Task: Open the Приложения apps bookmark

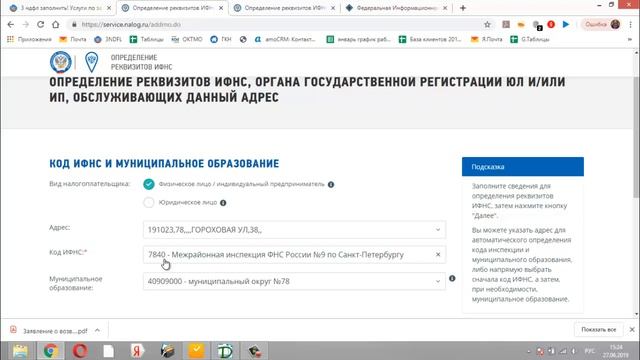Action: pos(29,39)
